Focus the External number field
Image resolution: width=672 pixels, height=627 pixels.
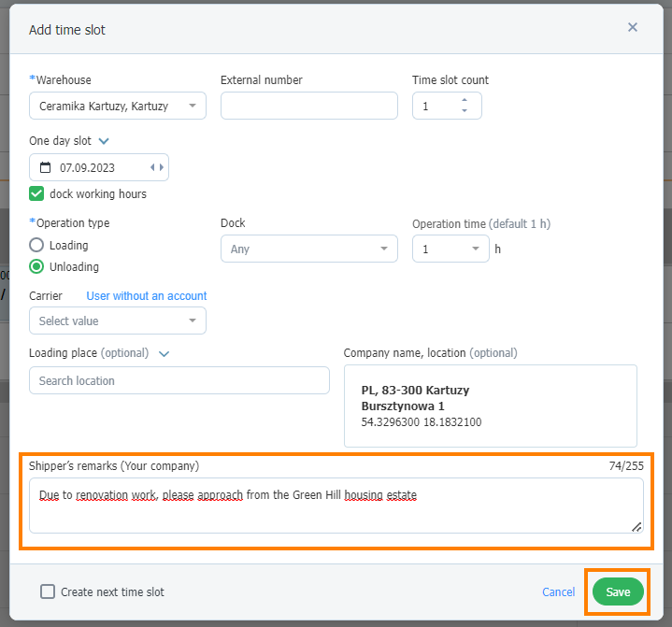click(x=309, y=106)
